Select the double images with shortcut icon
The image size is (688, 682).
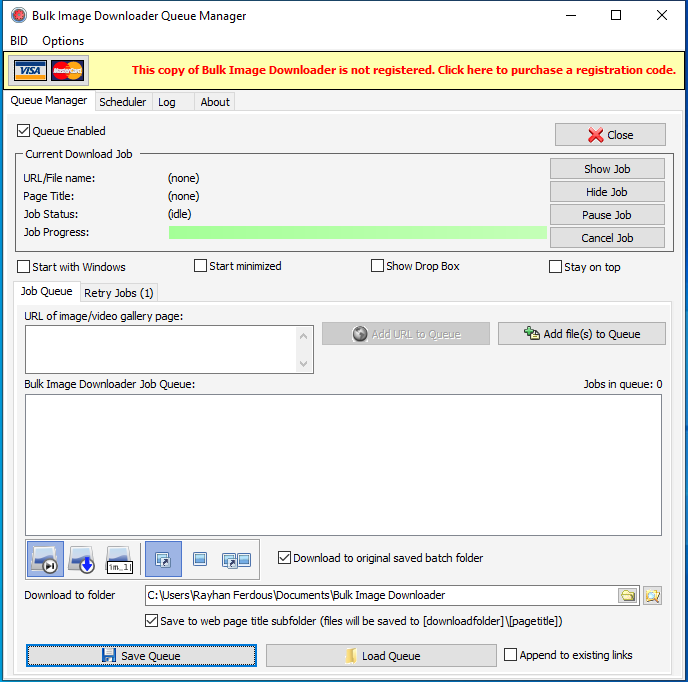pyautogui.click(x=236, y=559)
